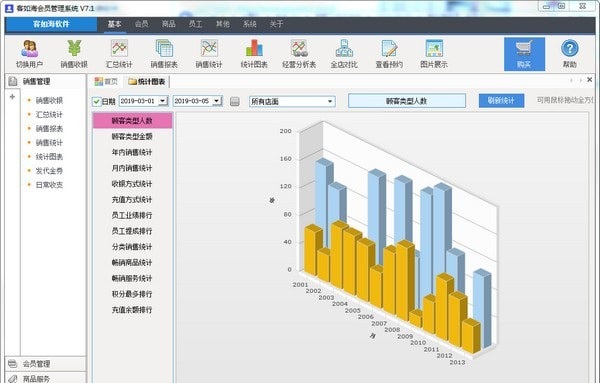Open 汇总统计 chart icon in the toolbar
Screen dimensions: 600x383
click(119, 54)
